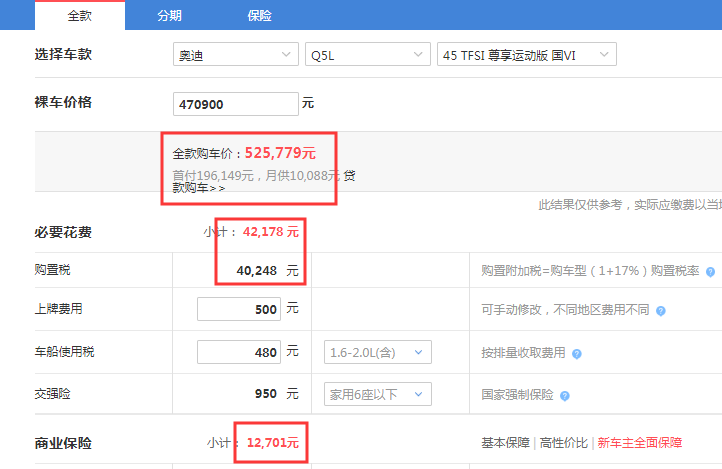Expand the 奥迪 brand dropdown
Image resolution: width=722 pixels, height=469 pixels.
tap(236, 54)
